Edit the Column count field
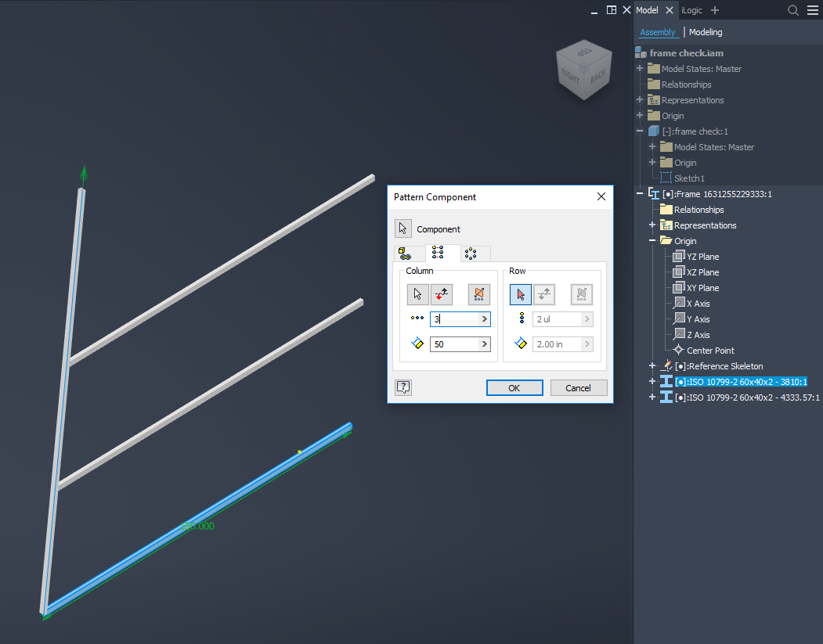This screenshot has height=644, width=823. point(454,318)
